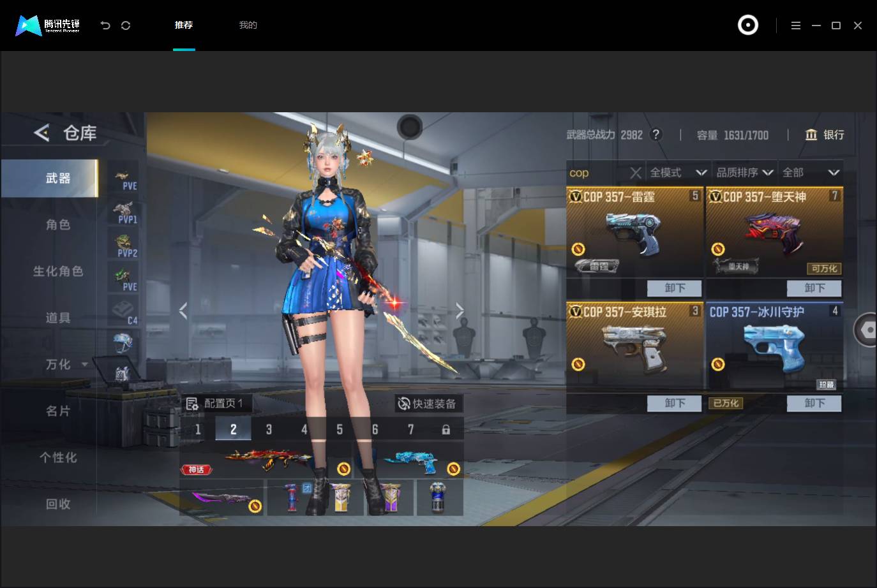Click the undo arrow in title bar
Screen dimensions: 877x588
(105, 26)
